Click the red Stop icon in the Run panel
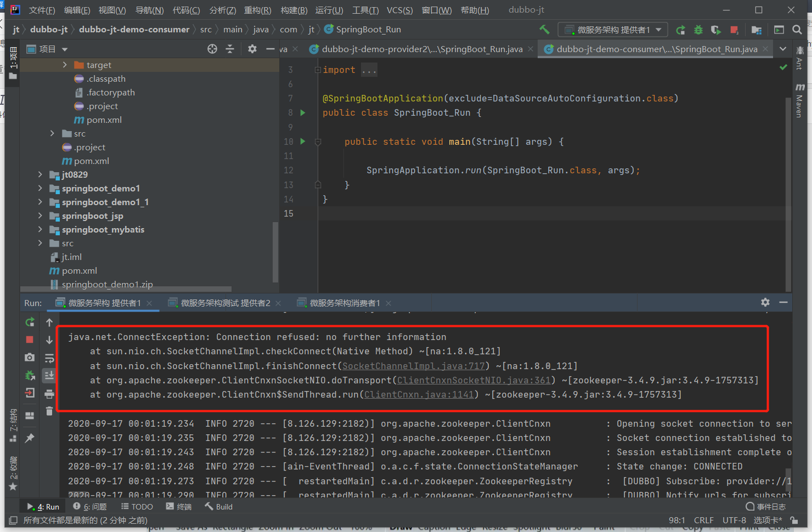The image size is (812, 532). point(30,339)
